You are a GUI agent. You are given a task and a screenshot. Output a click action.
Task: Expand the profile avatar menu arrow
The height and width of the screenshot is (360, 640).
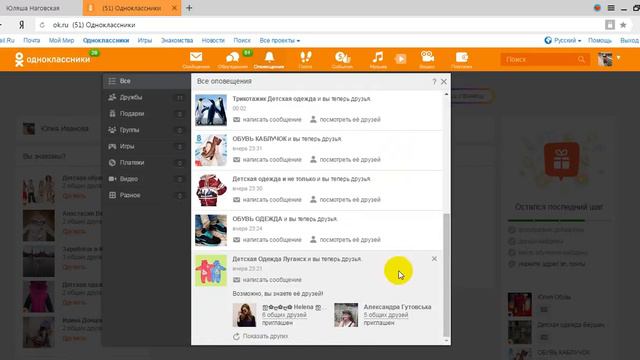[619, 58]
